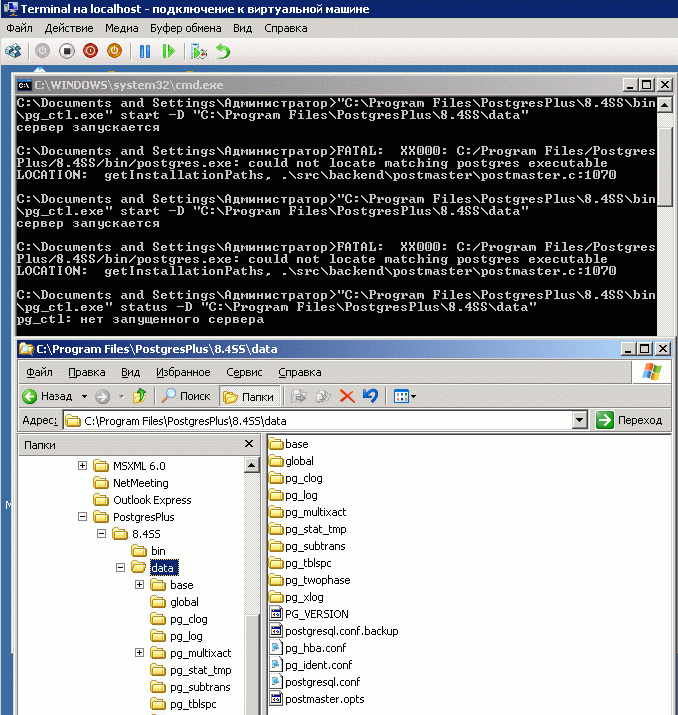Open the Назад history dropdown arrow
The image size is (678, 715).
pos(84,396)
